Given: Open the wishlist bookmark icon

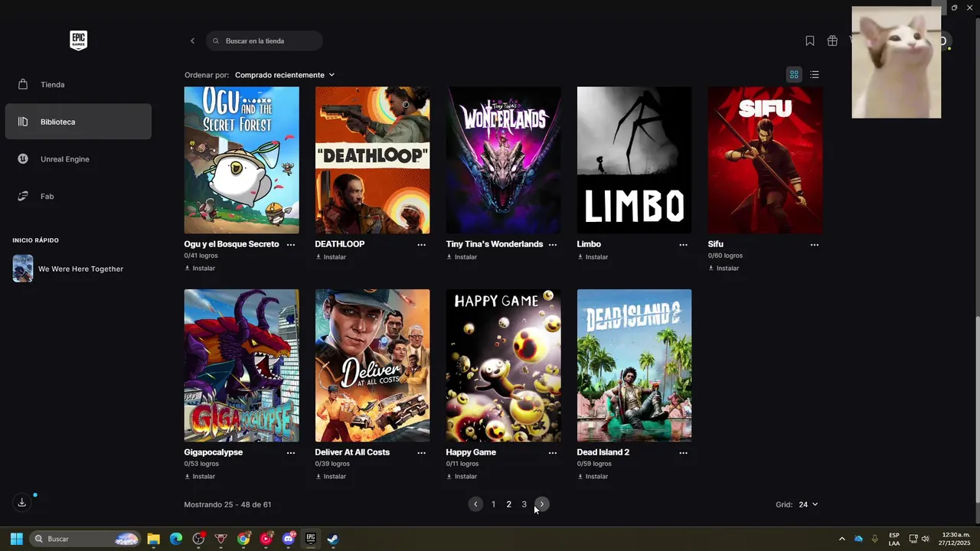Looking at the screenshot, I should 809,41.
